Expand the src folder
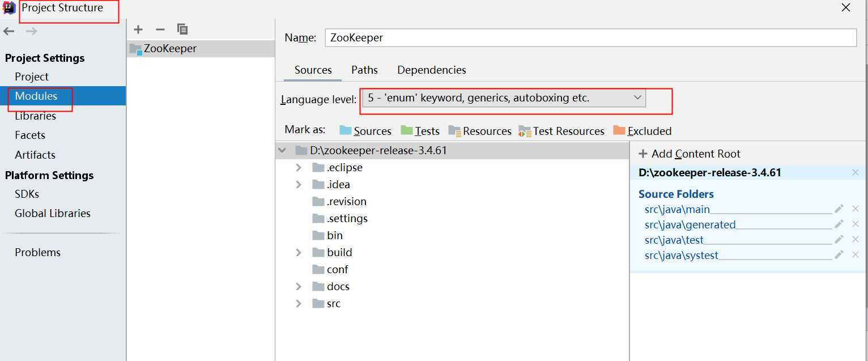The width and height of the screenshot is (868, 361). pyautogui.click(x=299, y=304)
